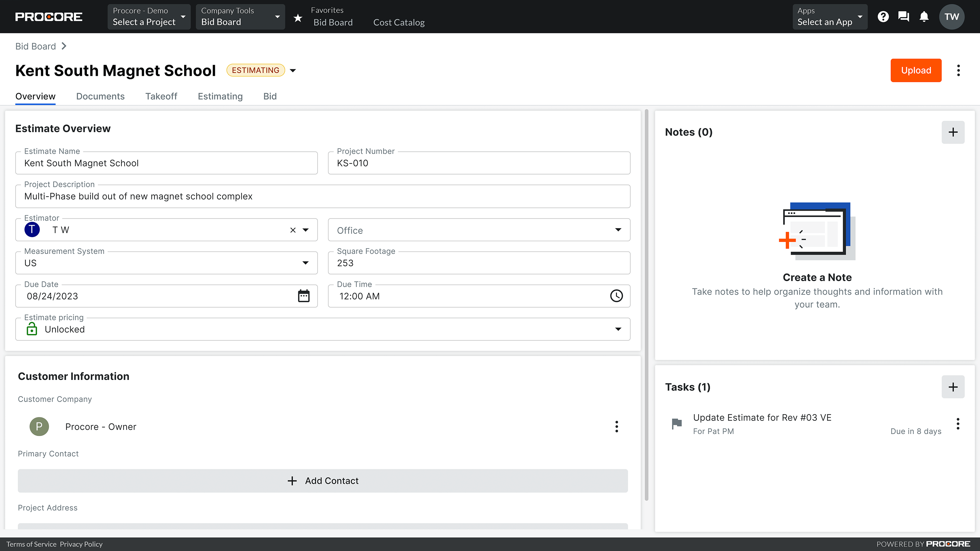Click the Square Footage input field
980x551 pixels.
pyautogui.click(x=479, y=263)
